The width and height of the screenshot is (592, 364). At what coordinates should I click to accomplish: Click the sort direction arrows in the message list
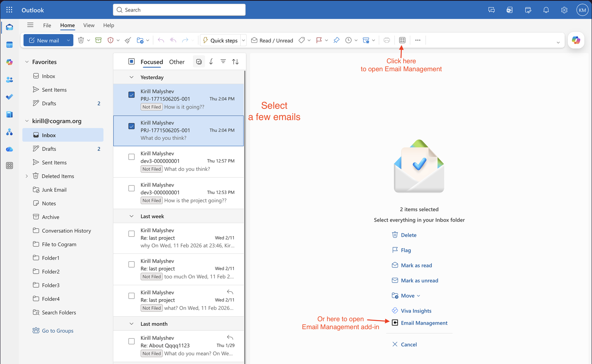(235, 62)
